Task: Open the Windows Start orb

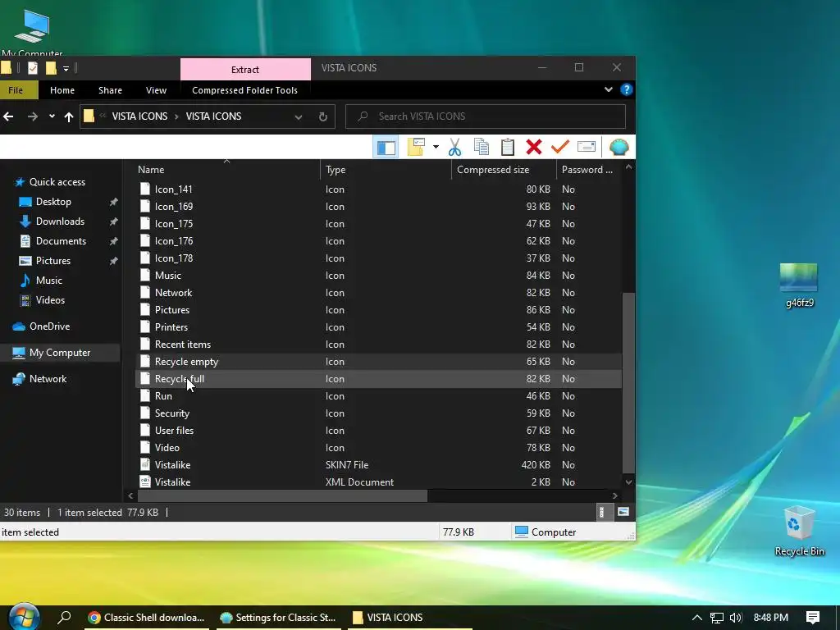Action: [24, 617]
